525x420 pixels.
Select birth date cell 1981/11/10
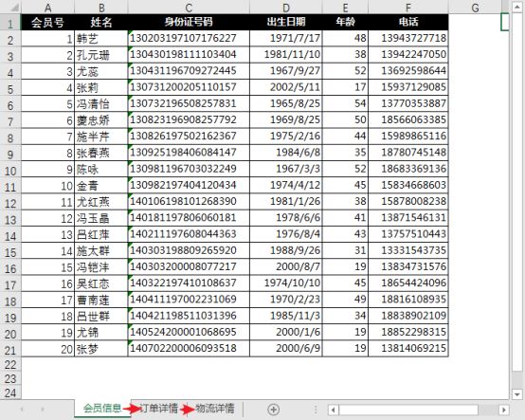tap(285, 55)
